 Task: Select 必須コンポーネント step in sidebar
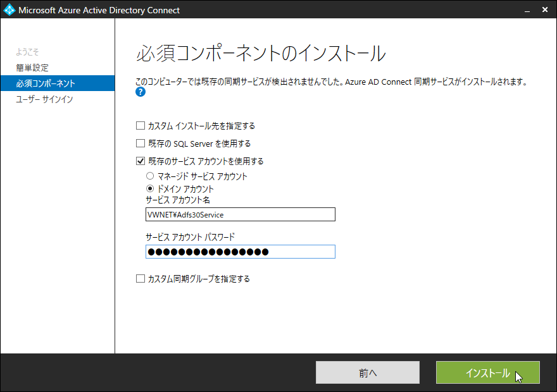click(58, 83)
